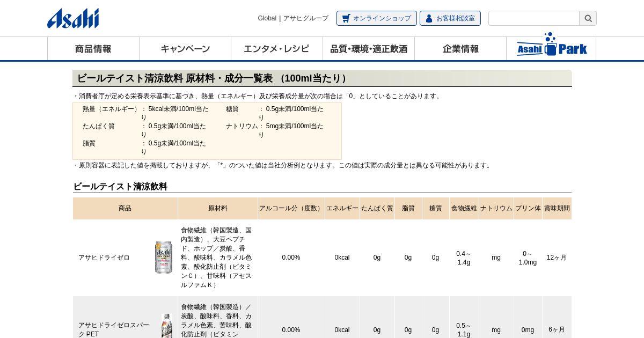Focus the site search input field
The height and width of the screenshot is (338, 644).
[x=534, y=18]
